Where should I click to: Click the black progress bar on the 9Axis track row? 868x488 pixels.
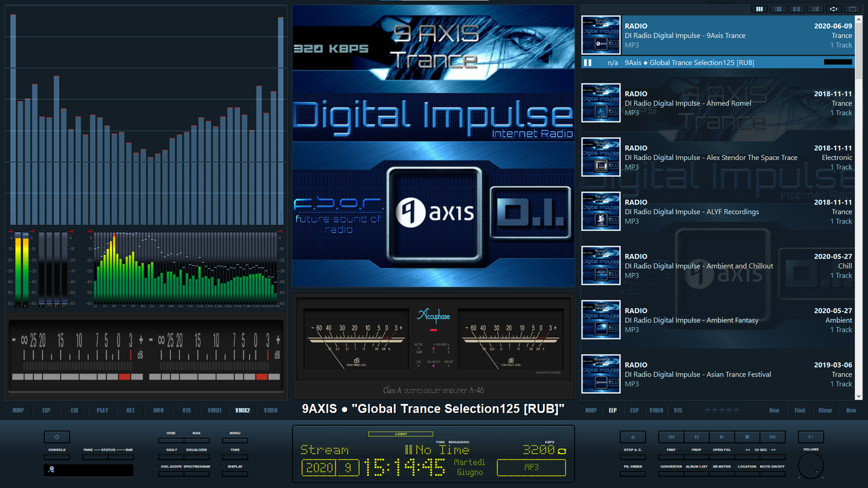tap(838, 62)
